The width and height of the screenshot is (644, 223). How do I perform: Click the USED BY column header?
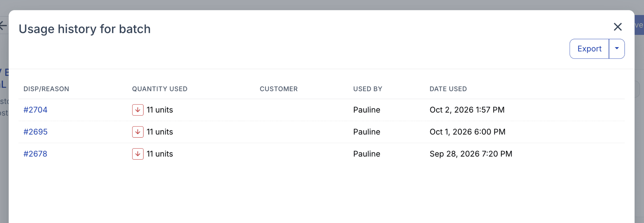(368, 89)
